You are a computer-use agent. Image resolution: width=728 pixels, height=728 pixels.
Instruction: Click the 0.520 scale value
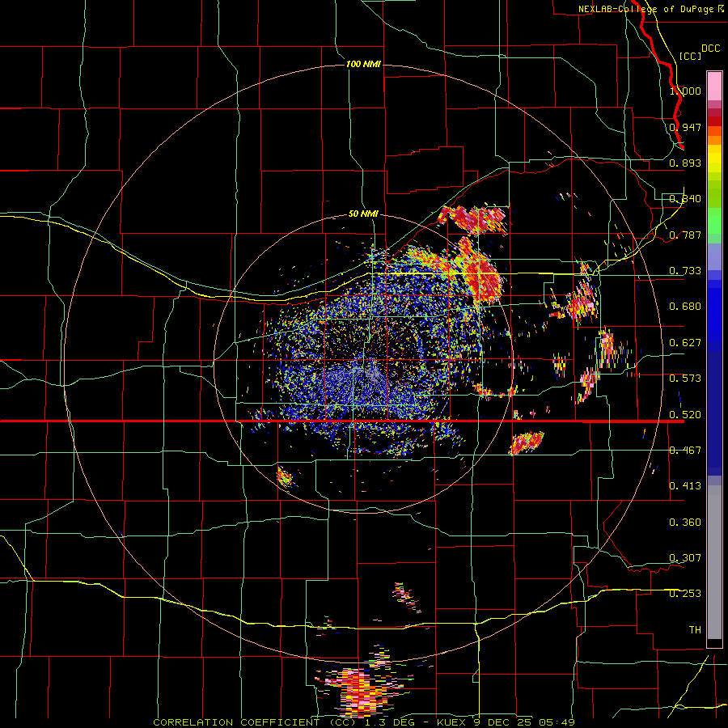tap(685, 415)
